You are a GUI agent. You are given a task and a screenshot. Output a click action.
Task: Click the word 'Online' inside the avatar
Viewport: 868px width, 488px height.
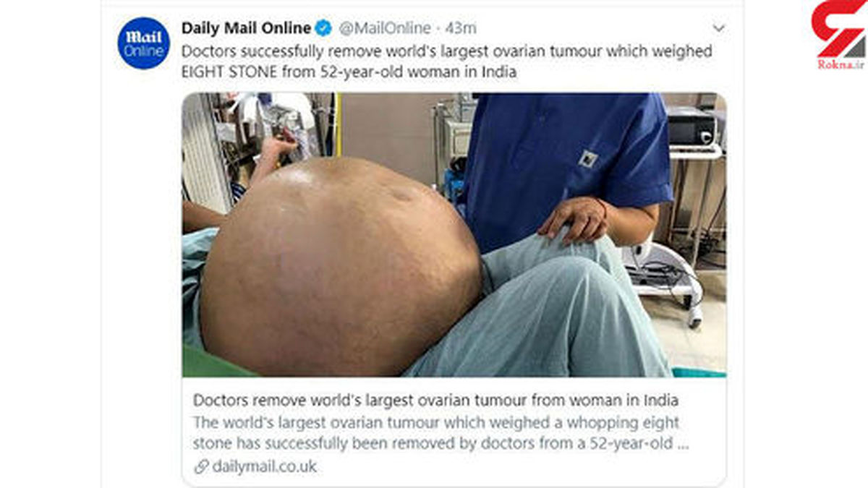pyautogui.click(x=143, y=51)
